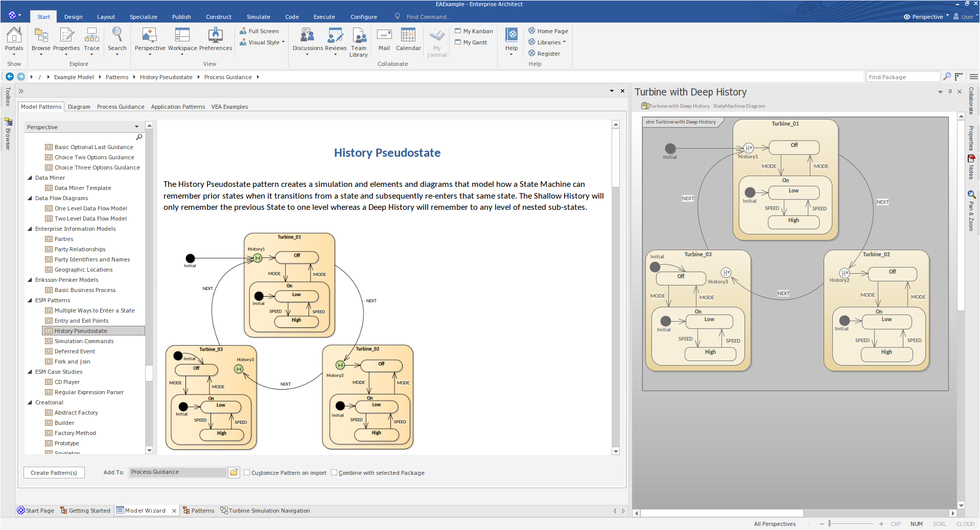Collapse the Creational tree section
980x530 pixels.
30,402
